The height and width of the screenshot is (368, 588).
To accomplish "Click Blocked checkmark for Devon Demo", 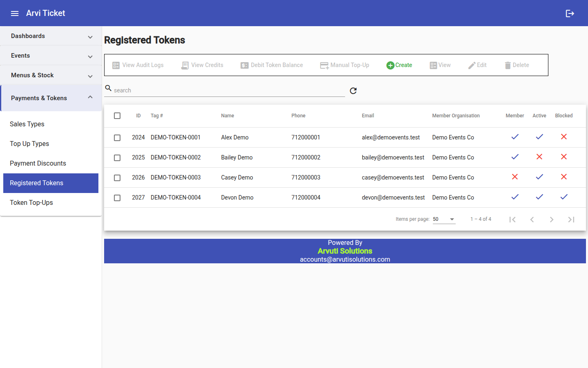I will click(x=564, y=197).
